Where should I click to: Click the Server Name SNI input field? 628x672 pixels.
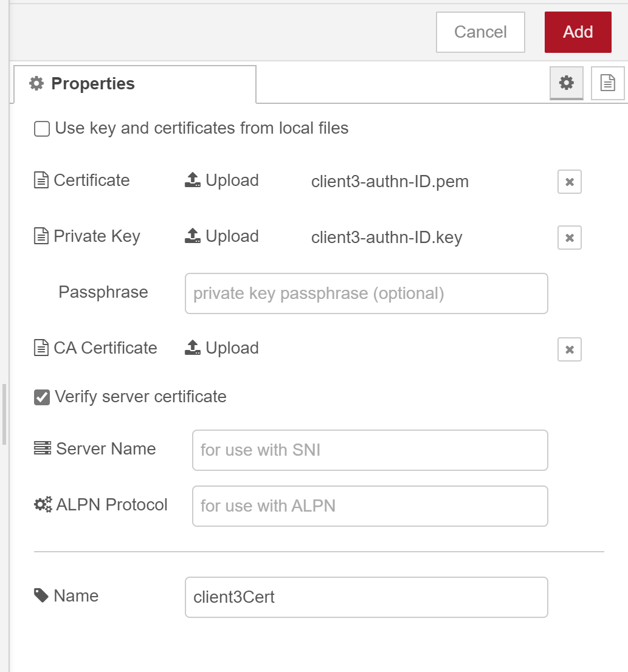(370, 450)
